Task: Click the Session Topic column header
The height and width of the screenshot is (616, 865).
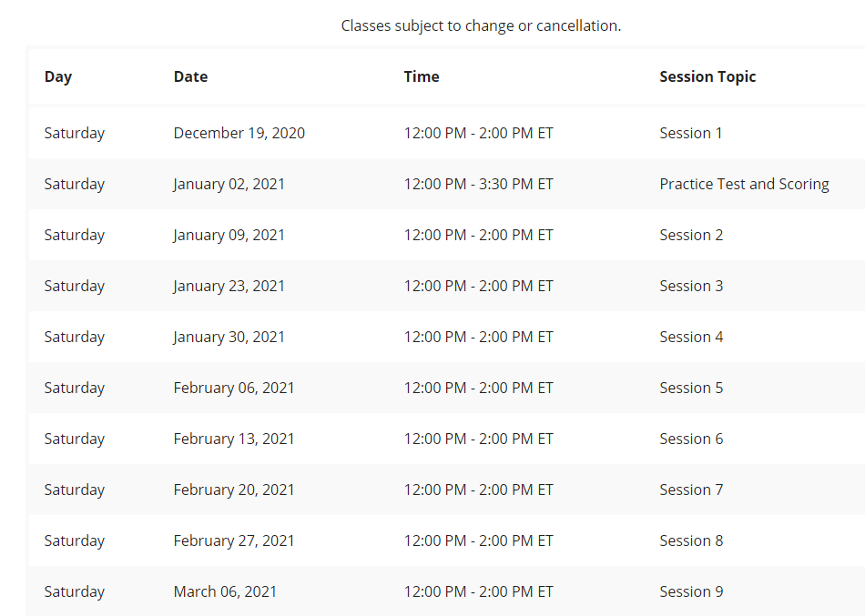Action: 707,76
